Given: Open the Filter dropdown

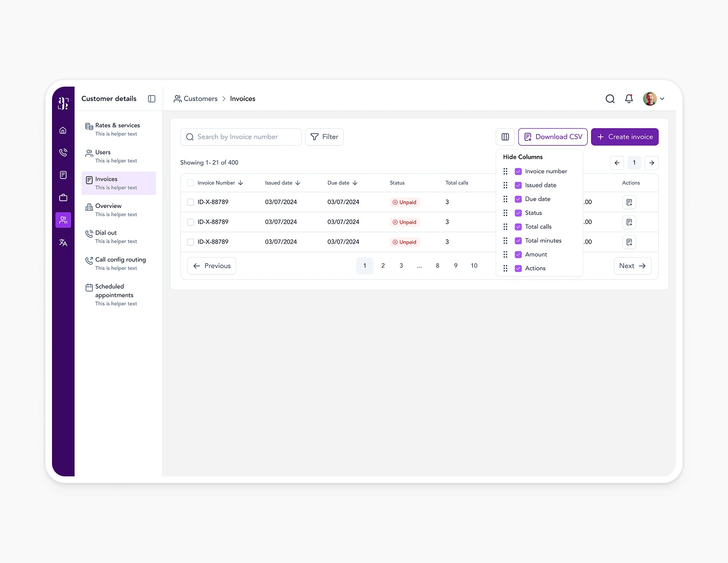Looking at the screenshot, I should 324,136.
